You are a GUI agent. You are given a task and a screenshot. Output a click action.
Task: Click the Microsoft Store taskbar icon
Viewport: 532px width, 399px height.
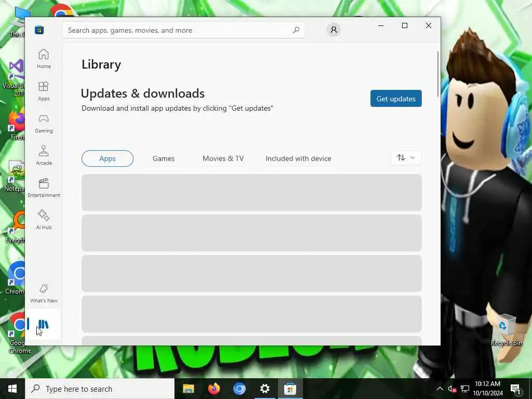[290, 389]
